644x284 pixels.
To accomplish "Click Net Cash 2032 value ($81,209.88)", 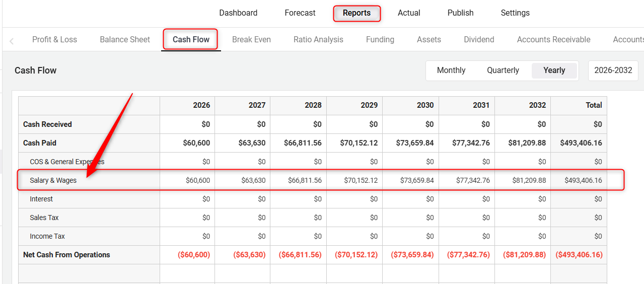I will tap(525, 255).
